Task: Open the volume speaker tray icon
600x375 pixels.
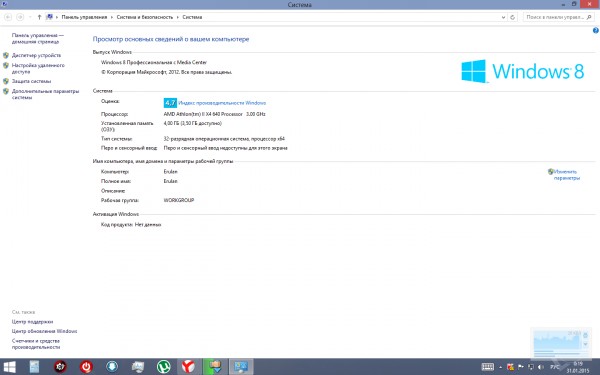Action: [541, 367]
